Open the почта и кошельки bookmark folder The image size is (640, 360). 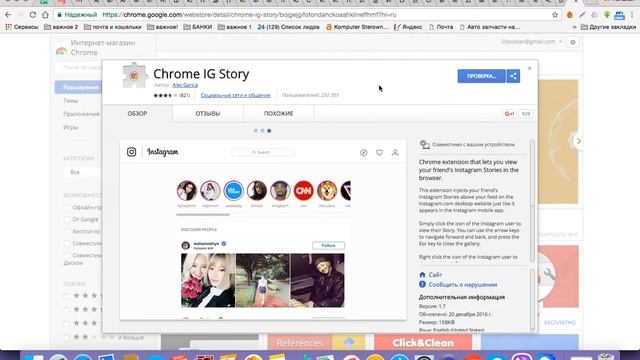coord(113,27)
